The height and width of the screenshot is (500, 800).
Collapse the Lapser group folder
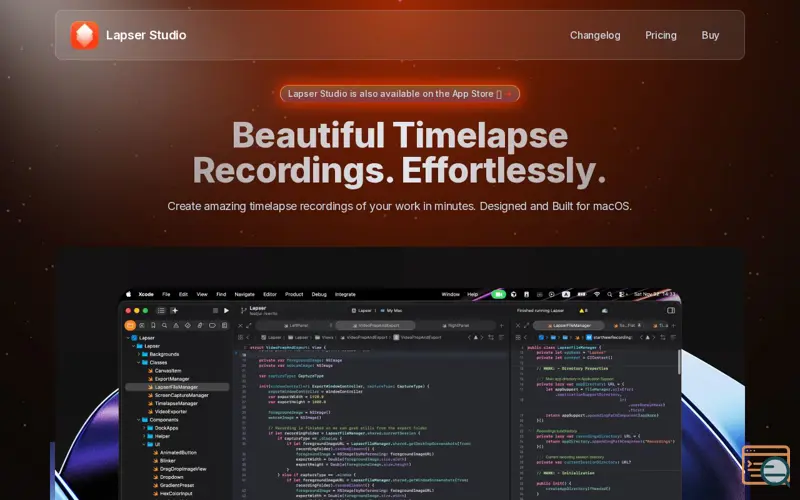[x=134, y=346]
